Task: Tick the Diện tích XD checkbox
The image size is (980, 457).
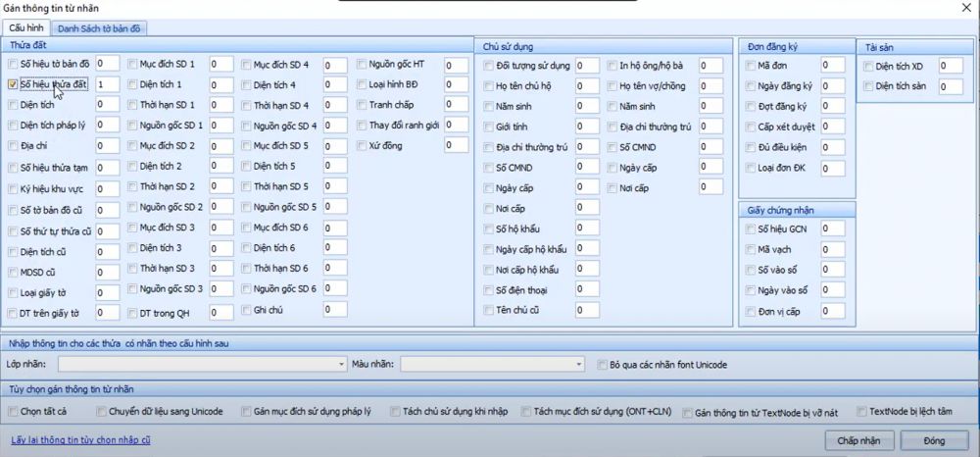Action: coord(867,66)
